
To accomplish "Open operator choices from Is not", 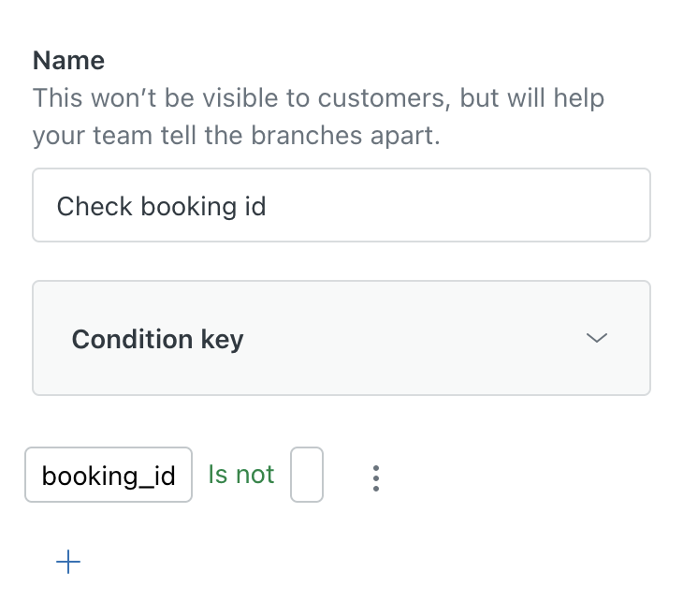I will click(x=241, y=475).
